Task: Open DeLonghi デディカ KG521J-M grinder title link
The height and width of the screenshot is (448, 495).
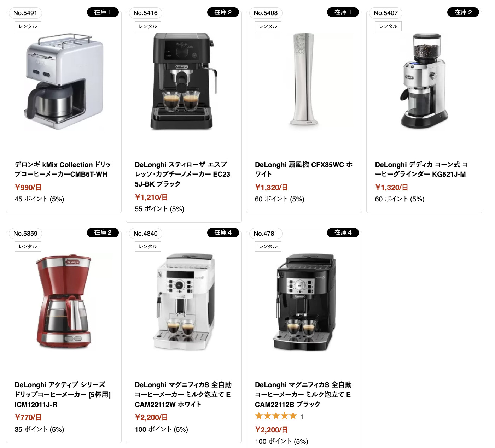Action: (x=421, y=170)
